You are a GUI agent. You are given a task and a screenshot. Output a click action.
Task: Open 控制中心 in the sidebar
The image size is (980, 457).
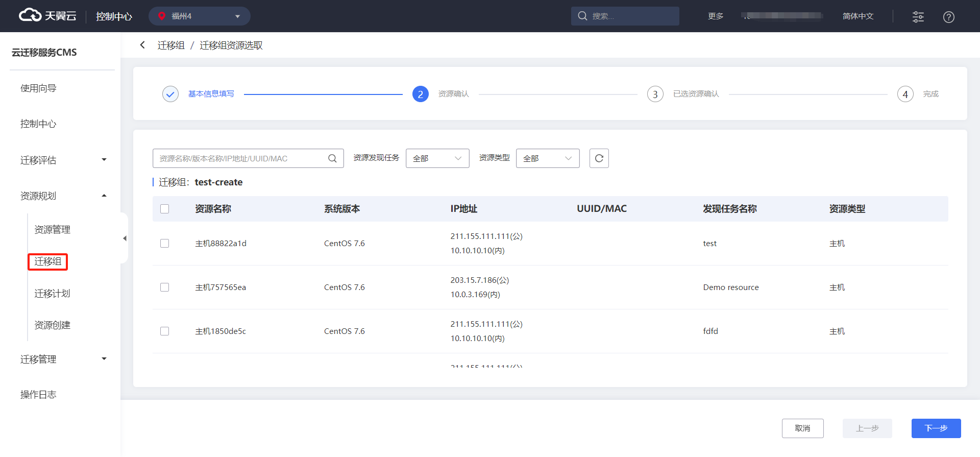(38, 124)
